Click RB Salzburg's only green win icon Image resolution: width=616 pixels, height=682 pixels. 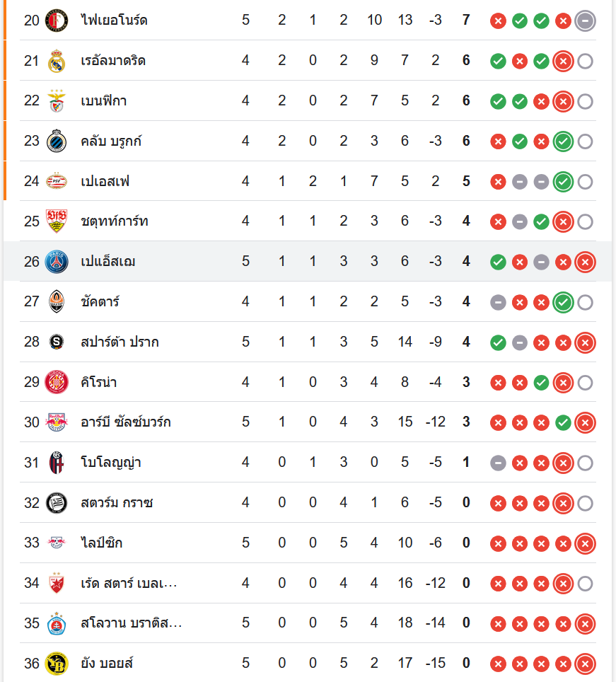pyautogui.click(x=563, y=423)
